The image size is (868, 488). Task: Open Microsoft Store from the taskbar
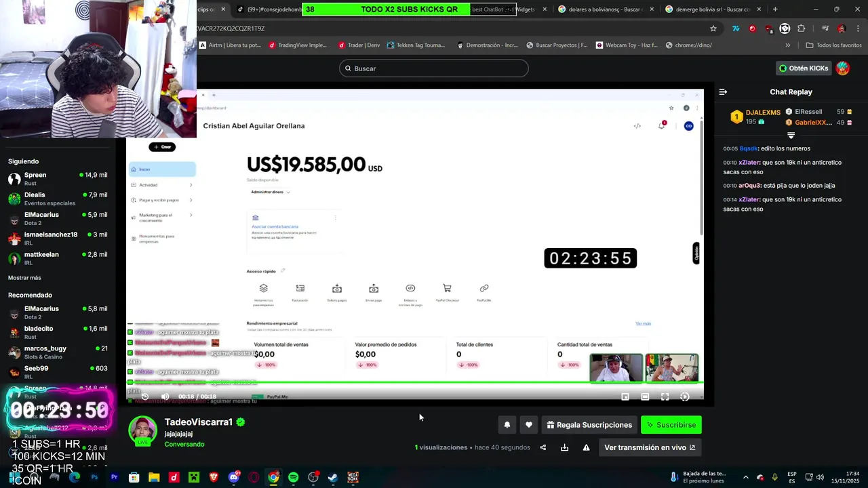point(134,477)
